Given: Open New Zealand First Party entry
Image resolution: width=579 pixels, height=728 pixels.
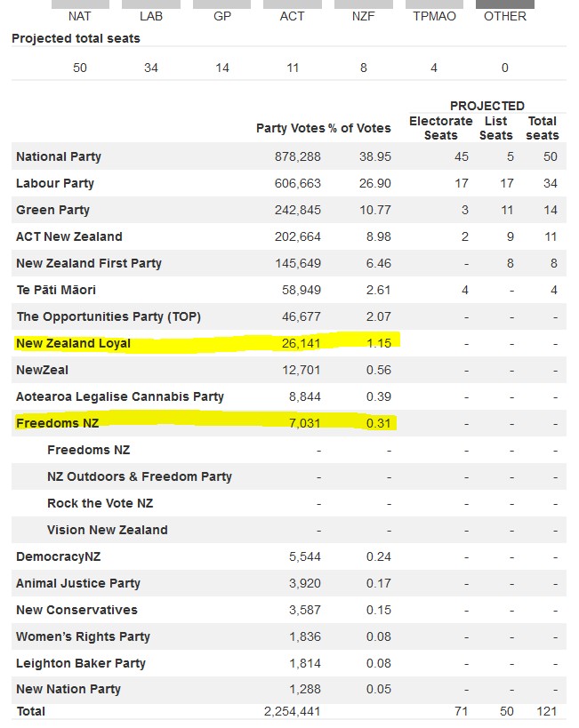Looking at the screenshot, I should point(89,263).
